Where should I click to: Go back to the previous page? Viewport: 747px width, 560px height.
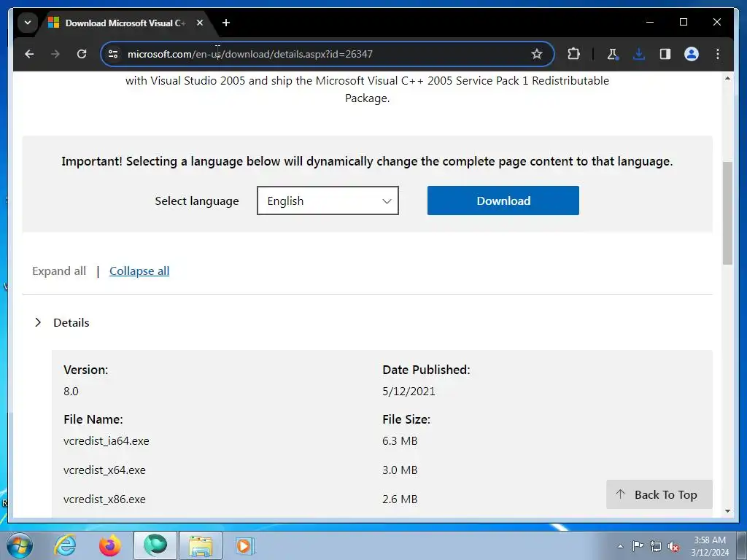click(x=29, y=54)
